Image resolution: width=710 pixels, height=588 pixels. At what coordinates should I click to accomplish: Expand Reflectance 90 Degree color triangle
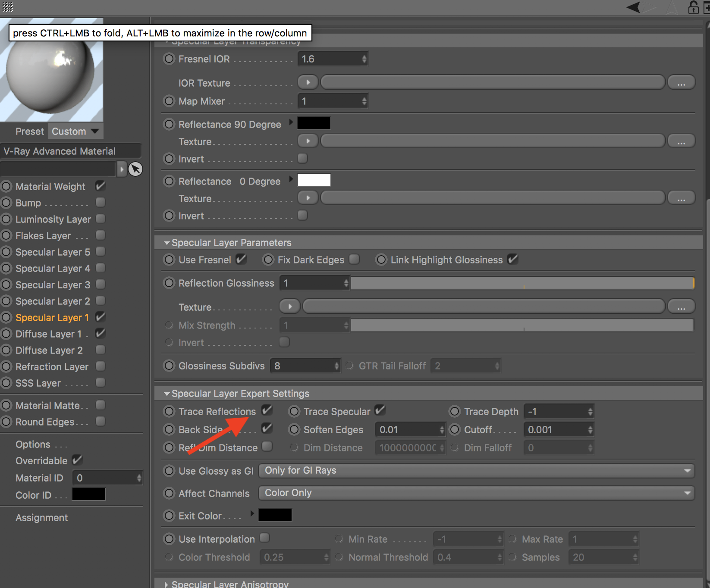pyautogui.click(x=291, y=122)
